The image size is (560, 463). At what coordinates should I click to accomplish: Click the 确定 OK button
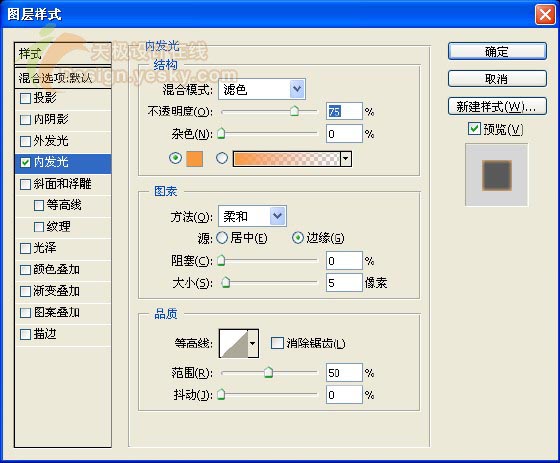coord(497,51)
